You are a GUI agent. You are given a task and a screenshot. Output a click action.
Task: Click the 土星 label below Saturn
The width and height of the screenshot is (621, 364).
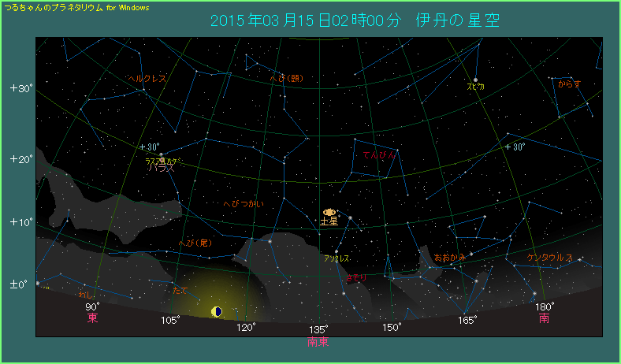point(329,222)
